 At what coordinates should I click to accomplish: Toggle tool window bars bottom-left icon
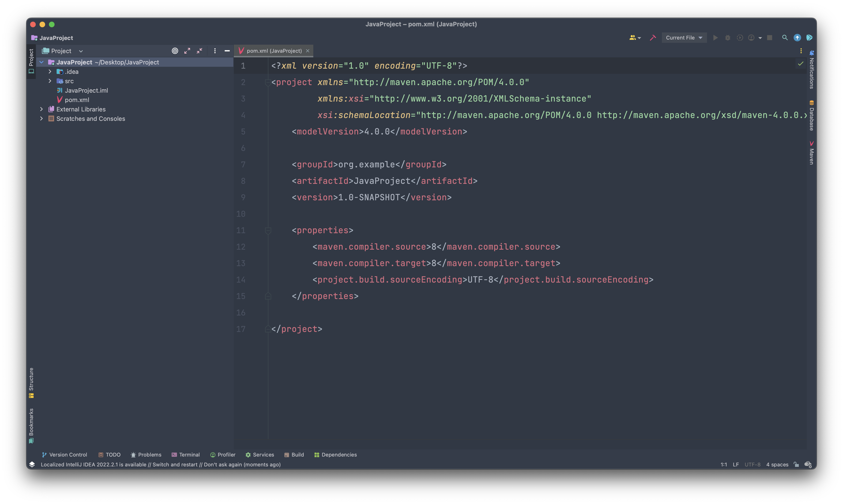tap(32, 464)
